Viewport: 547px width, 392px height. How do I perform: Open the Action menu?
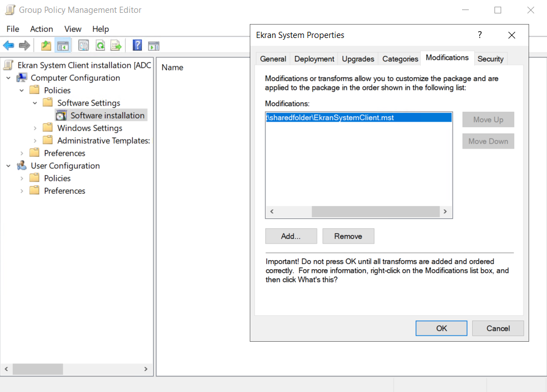pos(41,29)
